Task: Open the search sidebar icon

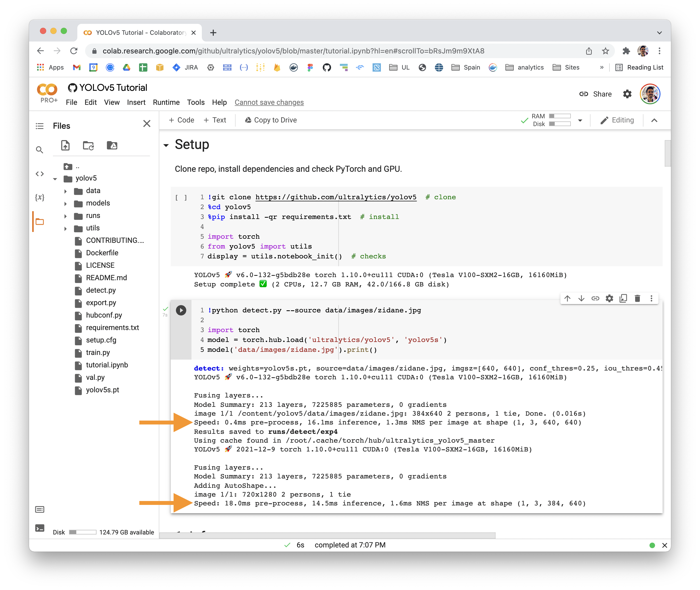Action: pos(40,150)
